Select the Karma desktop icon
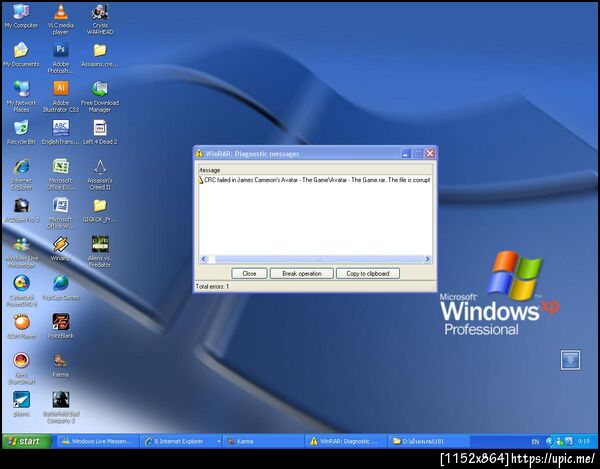The width and height of the screenshot is (600, 469). tap(60, 366)
